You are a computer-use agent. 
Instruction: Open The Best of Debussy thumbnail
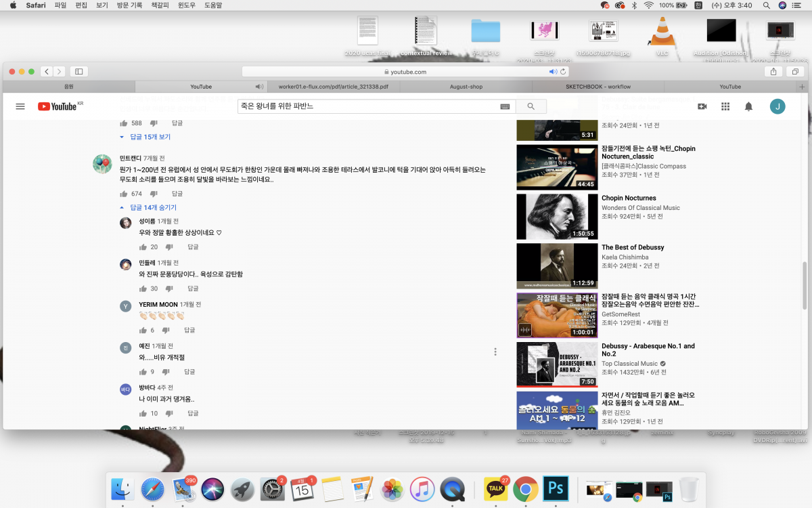(557, 266)
